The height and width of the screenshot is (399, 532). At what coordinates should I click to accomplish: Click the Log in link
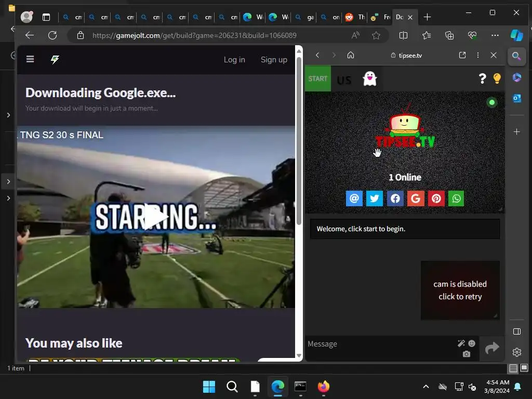click(234, 60)
